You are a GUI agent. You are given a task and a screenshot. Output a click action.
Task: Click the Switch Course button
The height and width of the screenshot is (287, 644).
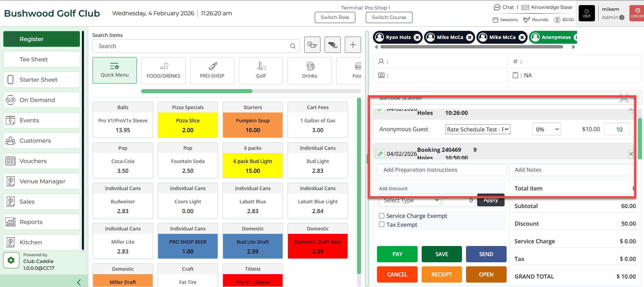click(x=389, y=17)
